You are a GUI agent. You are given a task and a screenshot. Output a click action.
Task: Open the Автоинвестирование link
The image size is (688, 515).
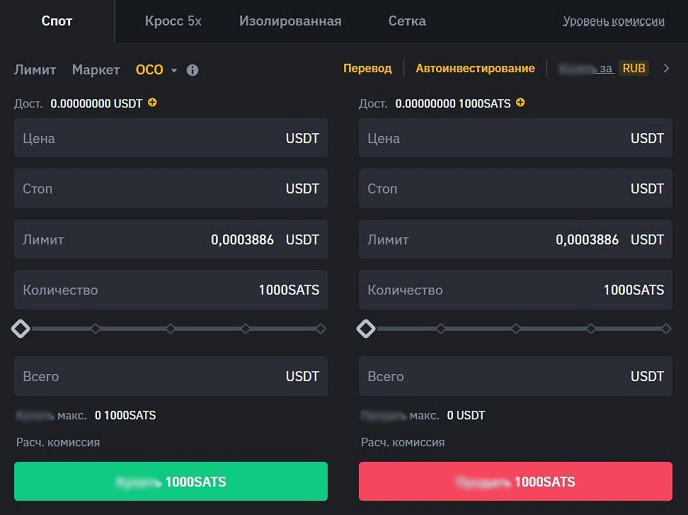click(475, 68)
